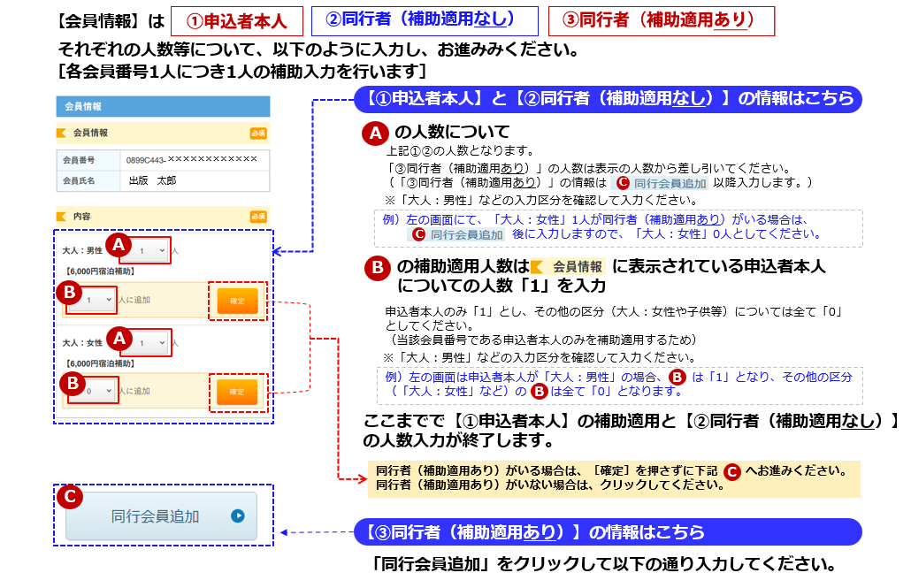
Task: Click the 必須 badge in the 会員情報 row
Action: [257, 134]
